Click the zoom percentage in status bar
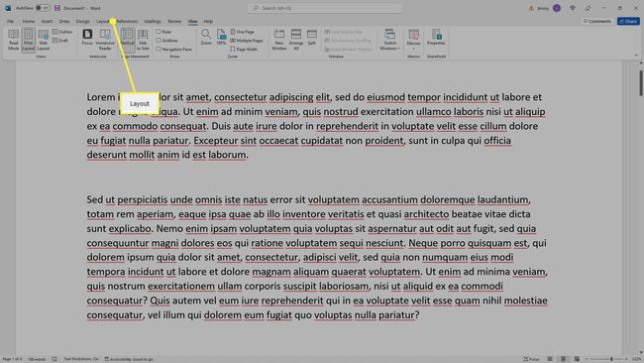 coord(636,359)
